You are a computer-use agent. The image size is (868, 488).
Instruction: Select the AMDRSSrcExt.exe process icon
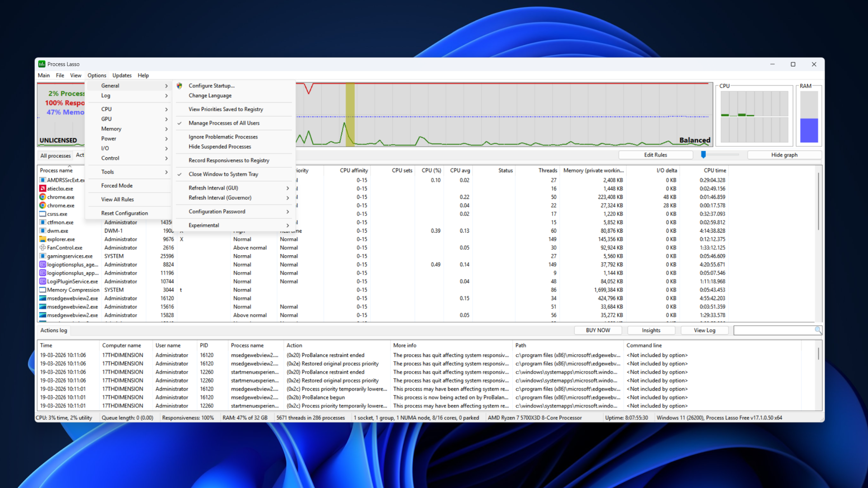click(43, 180)
